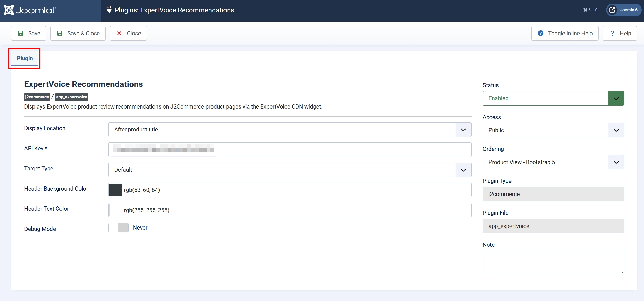Click the app_expertvoice badge under the title

72,97
